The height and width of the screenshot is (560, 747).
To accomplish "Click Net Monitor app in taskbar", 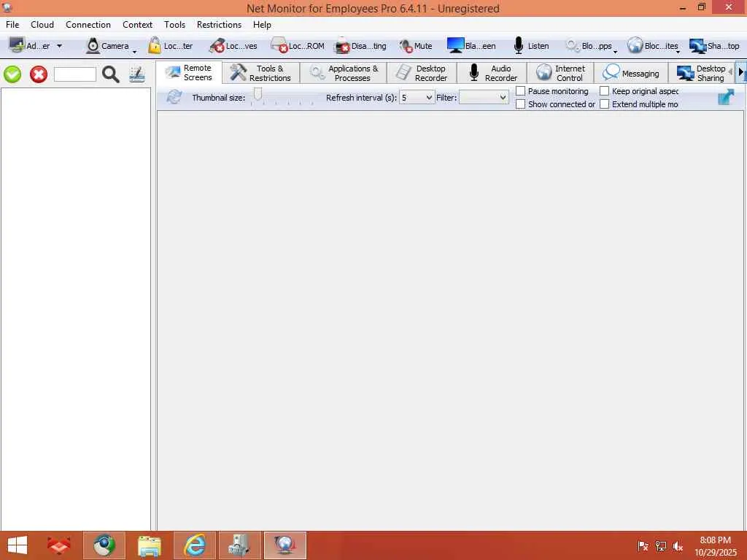I will click(285, 545).
